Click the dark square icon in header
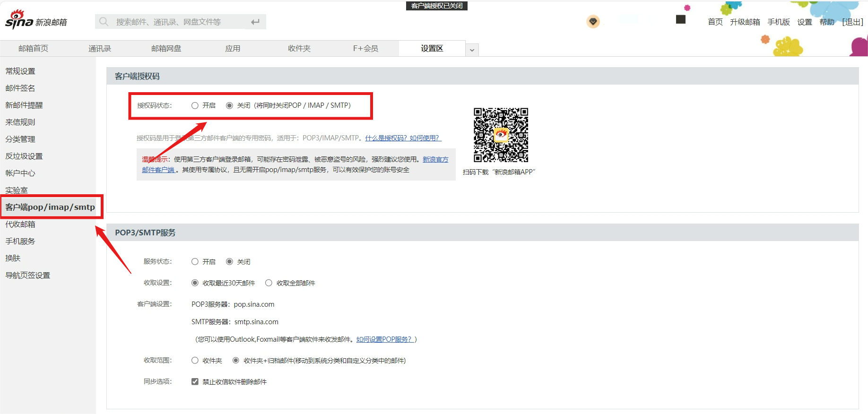Viewport: 868px width, 414px height. point(681,19)
